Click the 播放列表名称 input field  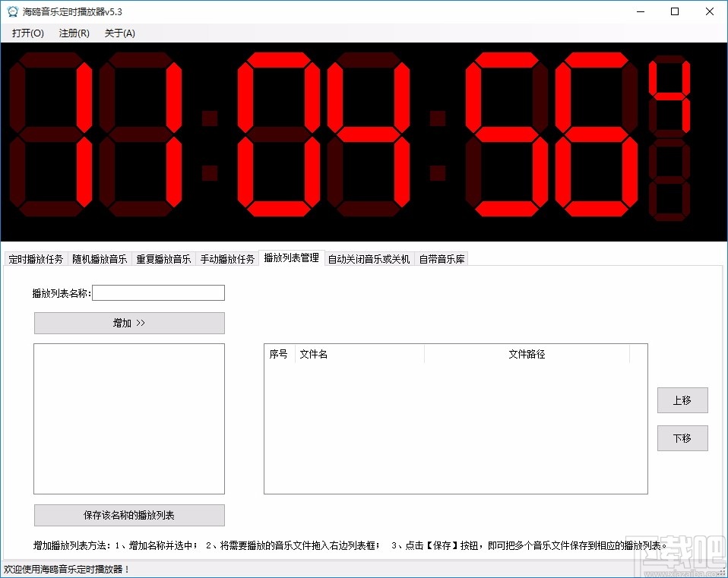click(158, 292)
